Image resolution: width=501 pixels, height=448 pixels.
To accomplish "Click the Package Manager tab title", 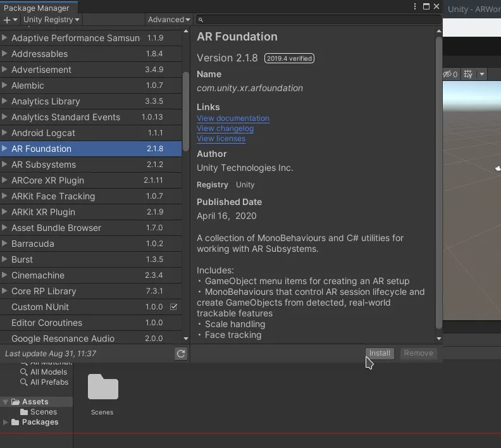I will pyautogui.click(x=37, y=8).
